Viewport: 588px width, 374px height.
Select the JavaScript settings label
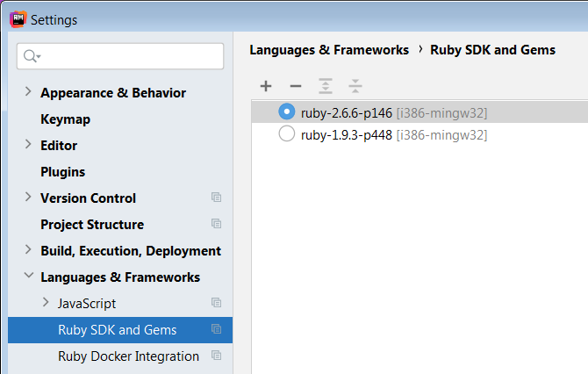[x=87, y=304]
